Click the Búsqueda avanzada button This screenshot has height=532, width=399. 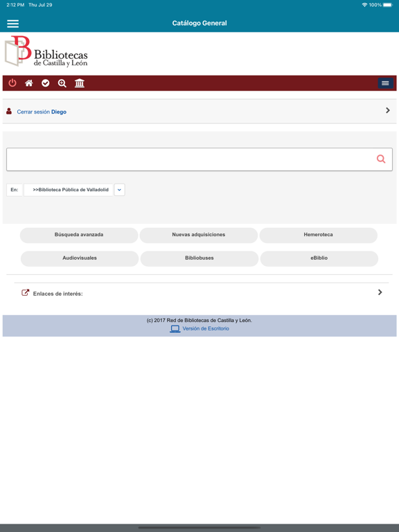[x=79, y=235]
